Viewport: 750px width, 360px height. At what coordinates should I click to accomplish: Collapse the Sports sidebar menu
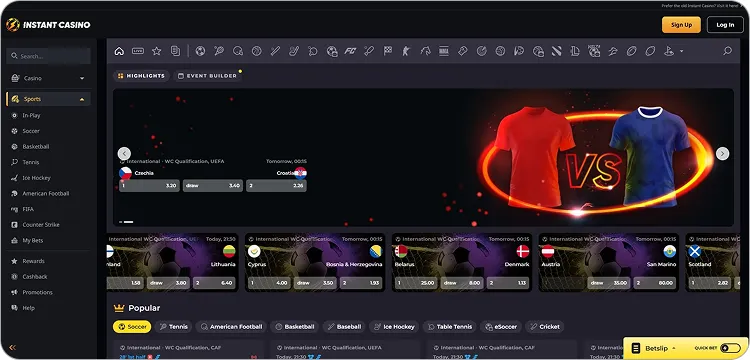(x=48, y=99)
